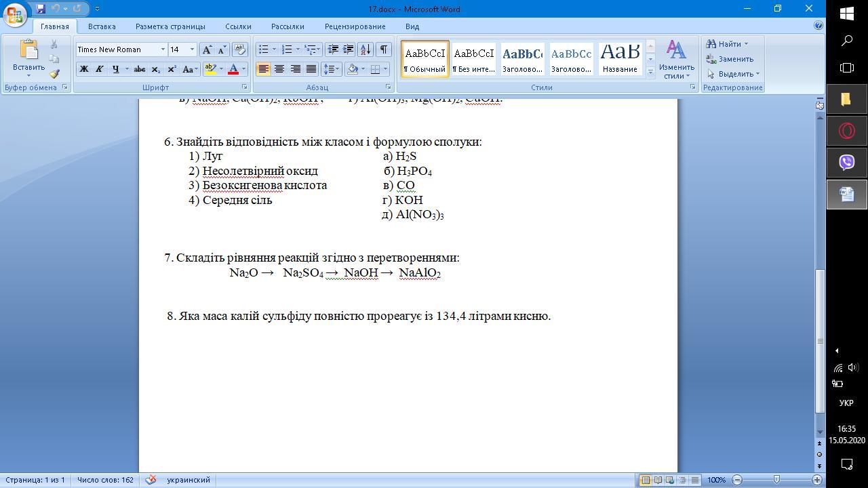Open the Разметка страницы tab
The width and height of the screenshot is (868, 488).
tap(170, 26)
